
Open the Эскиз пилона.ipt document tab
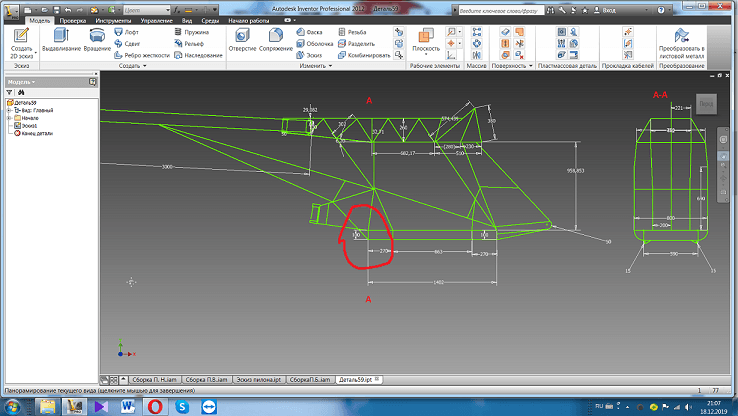pos(259,380)
